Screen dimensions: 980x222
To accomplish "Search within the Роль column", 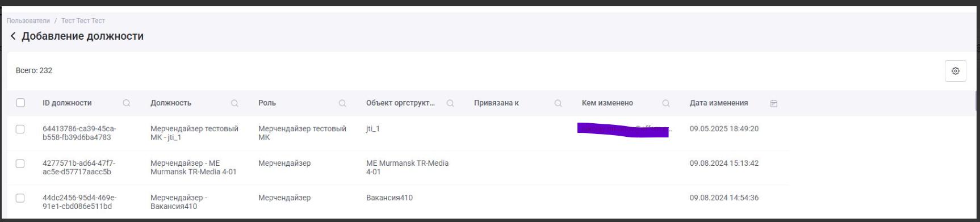I will tap(342, 103).
